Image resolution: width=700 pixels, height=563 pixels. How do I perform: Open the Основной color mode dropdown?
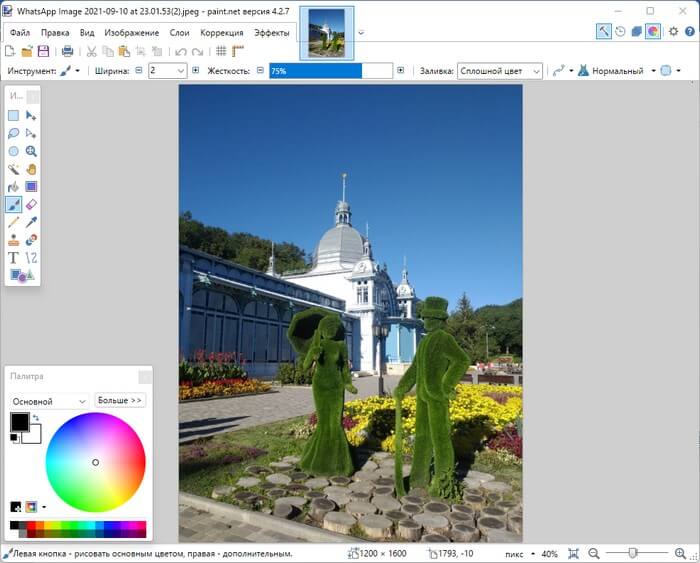click(x=48, y=401)
